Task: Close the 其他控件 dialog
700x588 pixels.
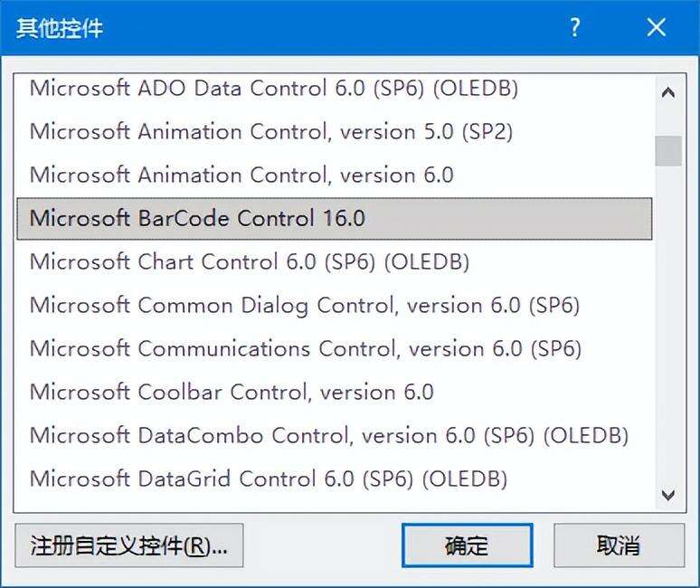Action: (657, 28)
